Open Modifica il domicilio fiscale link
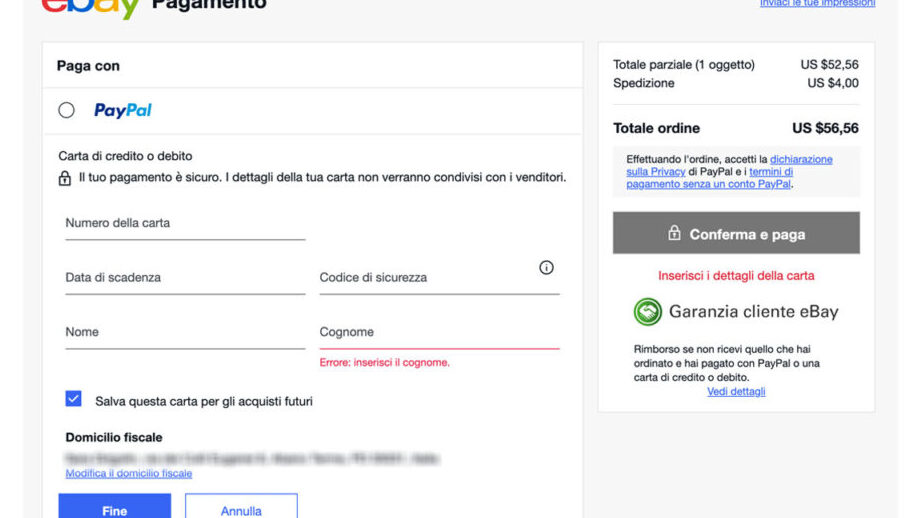The width and height of the screenshot is (921, 518). [129, 473]
